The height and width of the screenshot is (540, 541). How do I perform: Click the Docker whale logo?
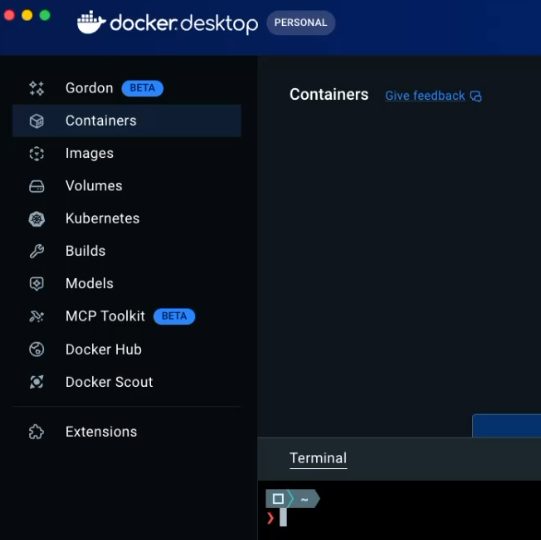point(91,22)
